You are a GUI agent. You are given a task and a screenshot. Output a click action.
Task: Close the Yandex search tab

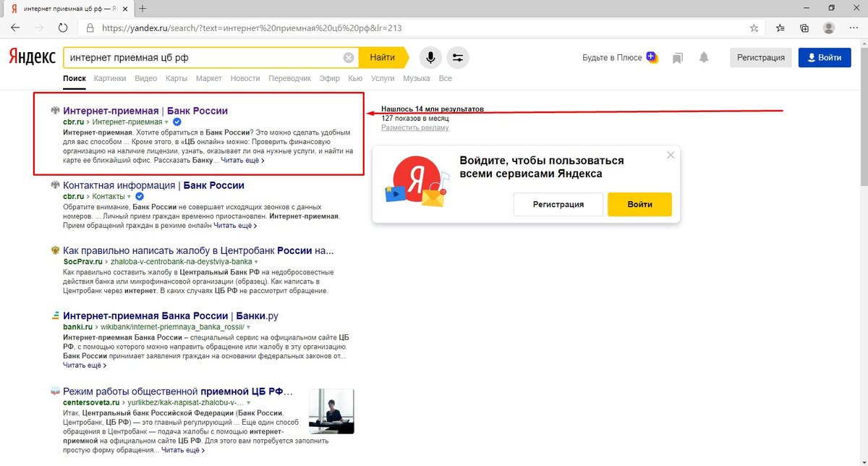click(126, 8)
